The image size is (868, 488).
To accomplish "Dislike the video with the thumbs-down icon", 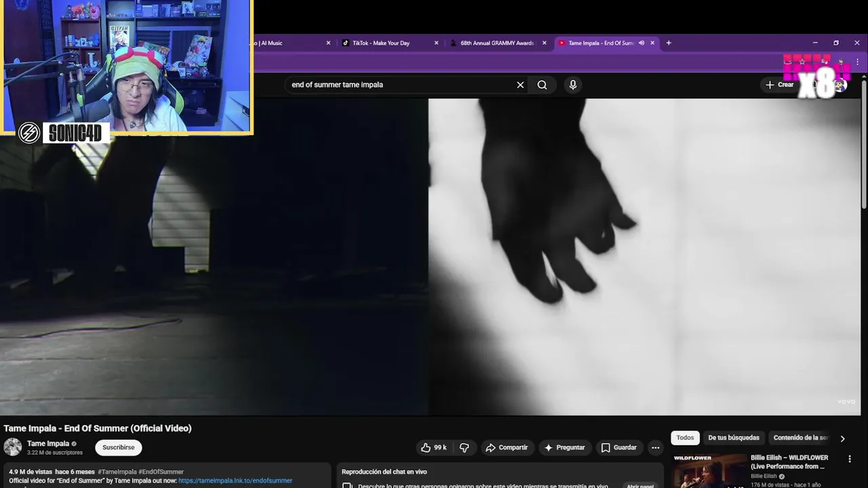I will 465,447.
